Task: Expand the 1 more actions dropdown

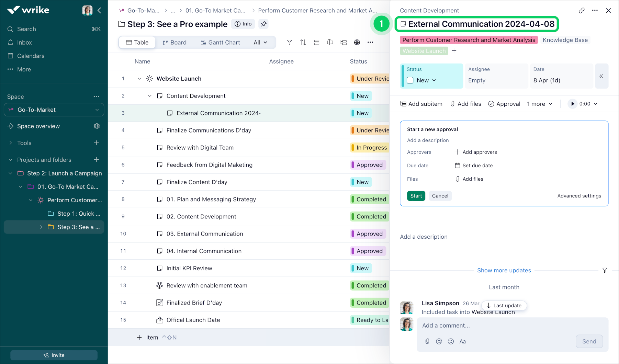Action: tap(539, 104)
